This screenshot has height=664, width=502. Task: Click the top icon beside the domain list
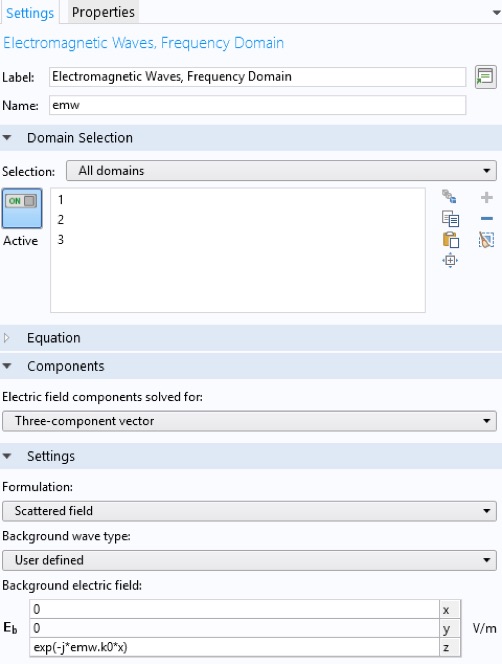[x=449, y=196]
